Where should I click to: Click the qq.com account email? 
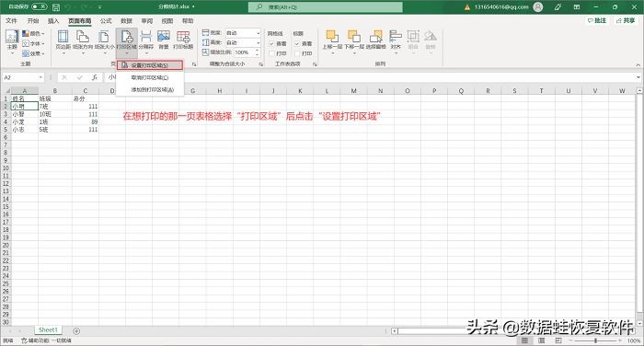[x=501, y=7]
